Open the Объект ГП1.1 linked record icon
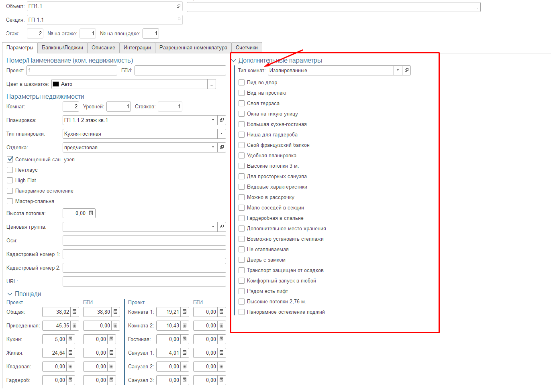Screen dimensions: 551x392 coord(178,6)
